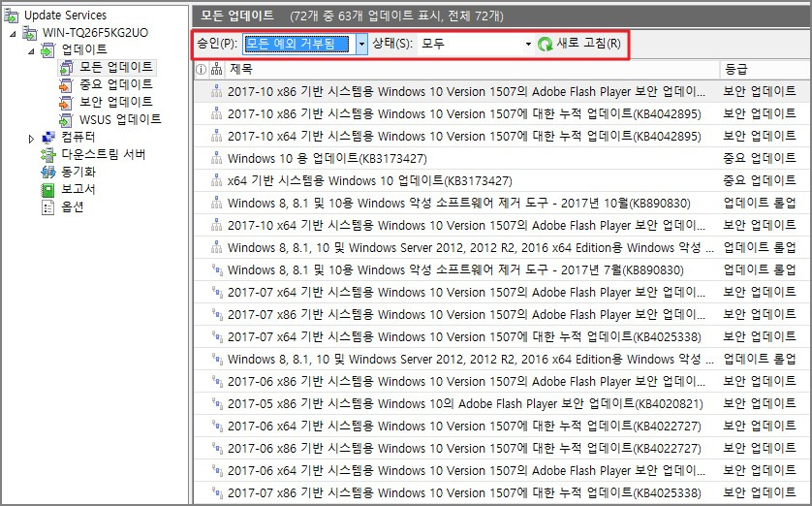The image size is (812, 506).
Task: Select the 2017-07 x86 Adobe Flash Player update title
Action: click(466, 315)
